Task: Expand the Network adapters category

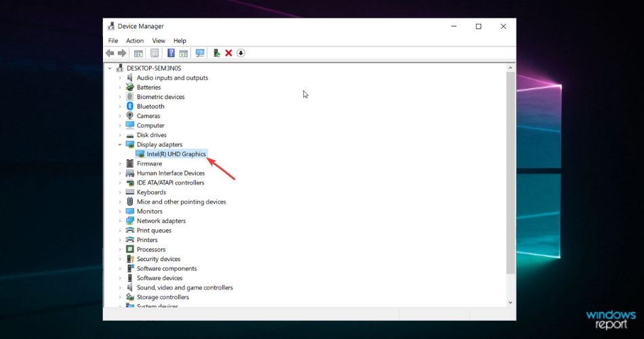Action: point(120,220)
